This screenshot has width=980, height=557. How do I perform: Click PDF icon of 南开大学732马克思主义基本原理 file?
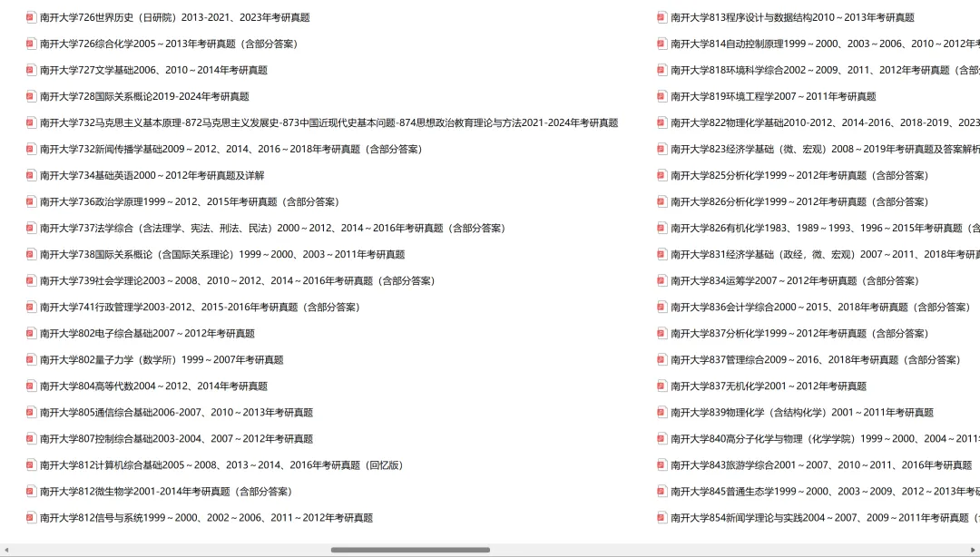point(31,122)
